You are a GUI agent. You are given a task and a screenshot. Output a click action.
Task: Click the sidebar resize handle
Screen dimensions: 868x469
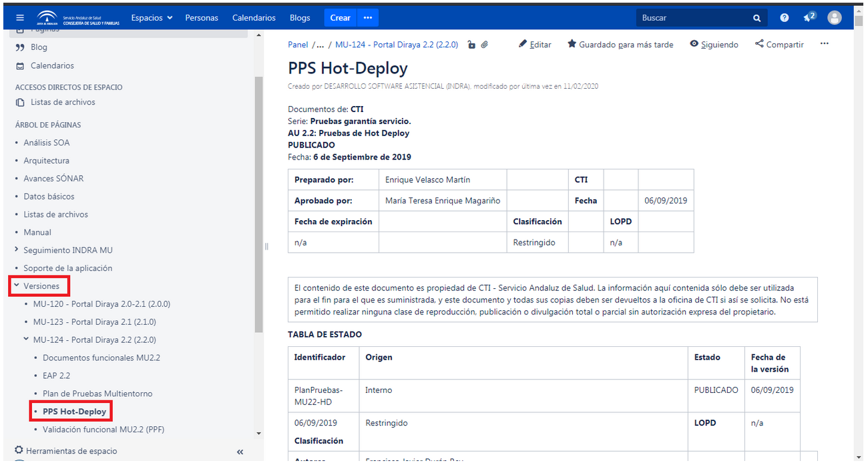pos(266,246)
